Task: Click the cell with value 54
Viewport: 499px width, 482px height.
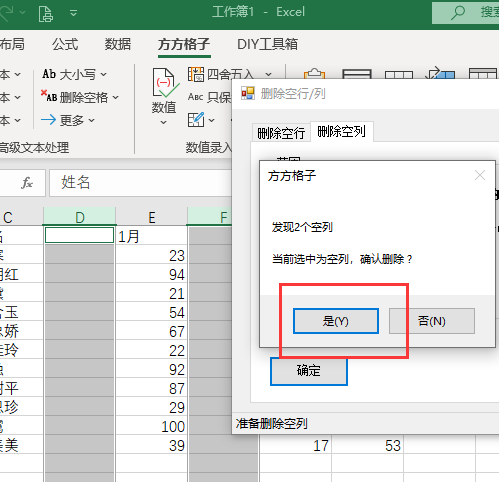Action: (x=151, y=312)
